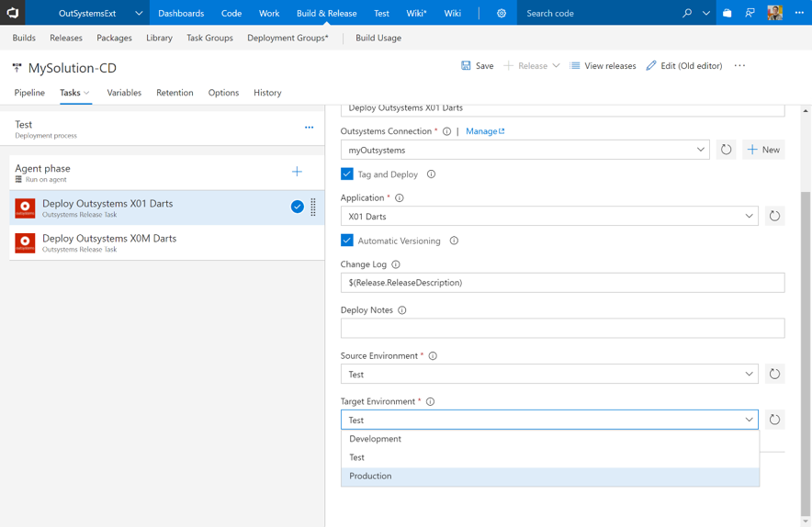This screenshot has width=812, height=527.
Task: Open the feedback chat icon
Action: [750, 13]
